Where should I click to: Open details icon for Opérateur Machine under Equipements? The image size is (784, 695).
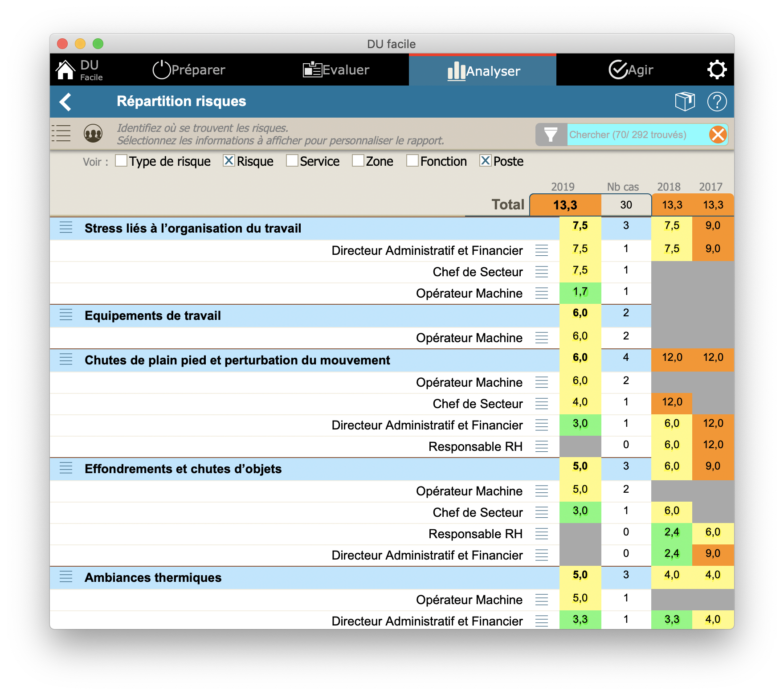542,338
